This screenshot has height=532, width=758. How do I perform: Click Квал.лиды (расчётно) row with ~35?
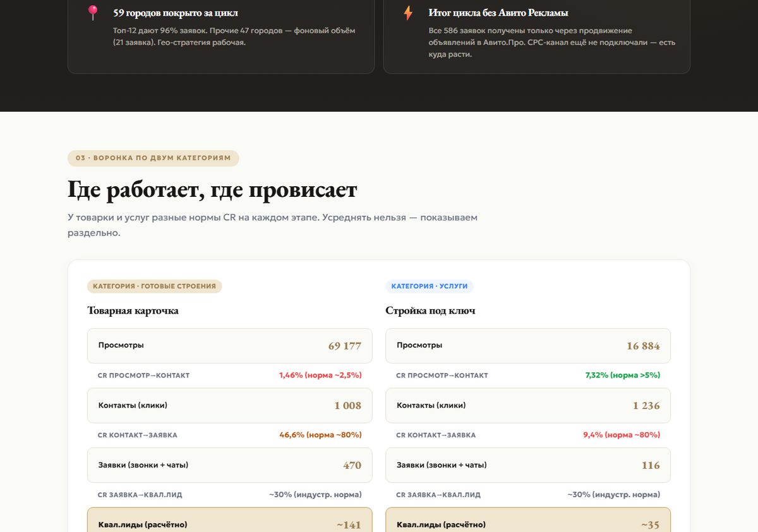point(528,520)
